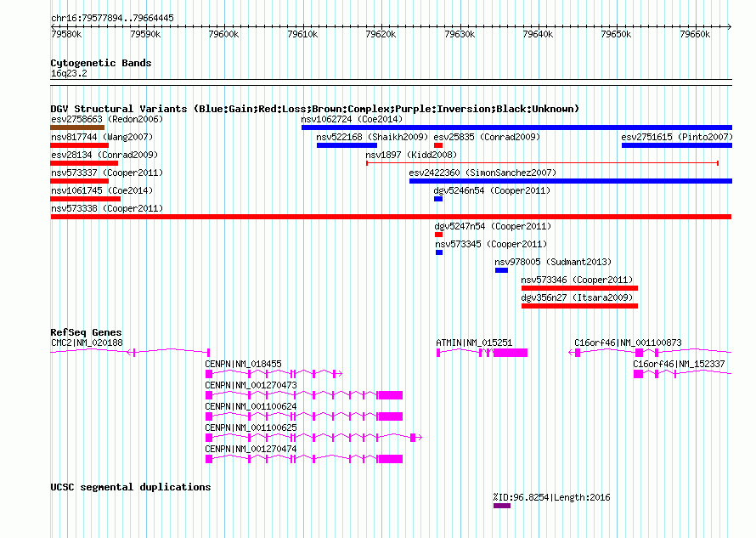
Task: Select nsv573337 (Cooper2011) label
Action: (x=107, y=173)
